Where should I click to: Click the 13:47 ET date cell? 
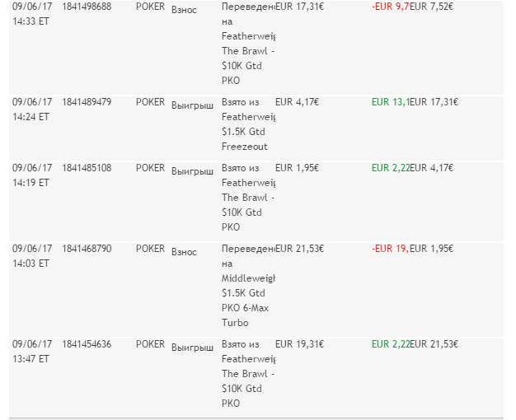31,352
